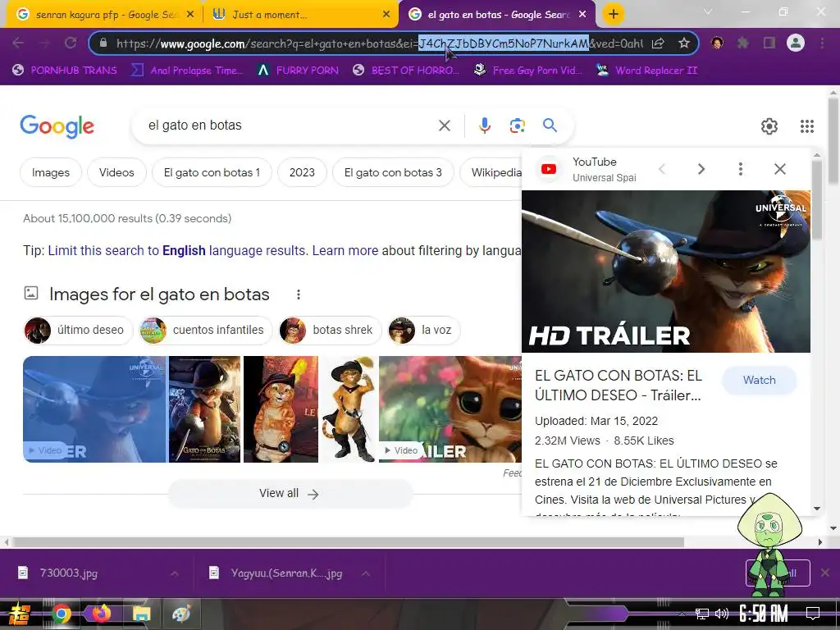
Task: Click the Google logo
Action: pyautogui.click(x=57, y=126)
